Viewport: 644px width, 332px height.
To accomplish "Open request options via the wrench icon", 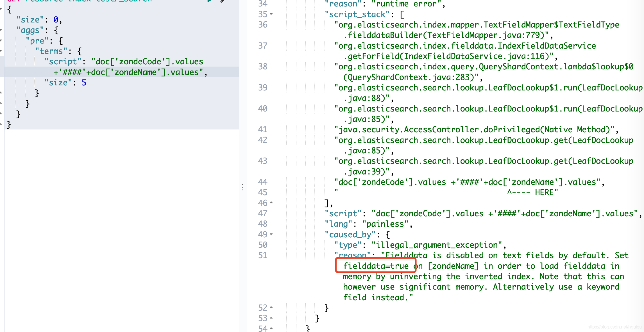I will [x=222, y=1].
